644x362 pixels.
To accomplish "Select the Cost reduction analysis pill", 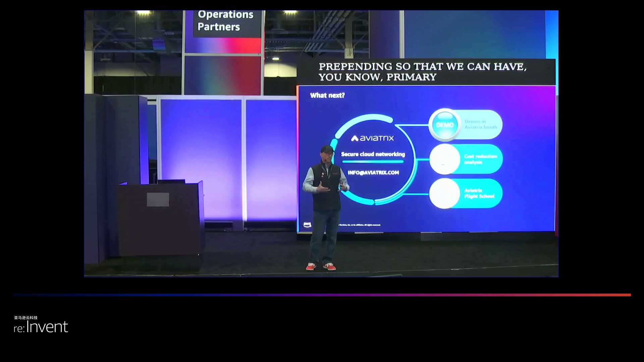I will coord(480,159).
